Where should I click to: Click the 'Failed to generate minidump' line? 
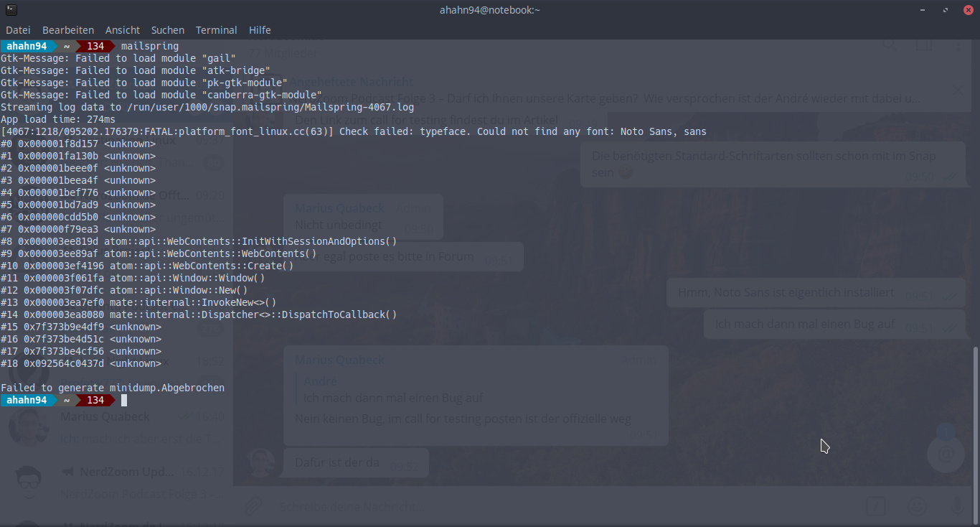click(x=113, y=388)
